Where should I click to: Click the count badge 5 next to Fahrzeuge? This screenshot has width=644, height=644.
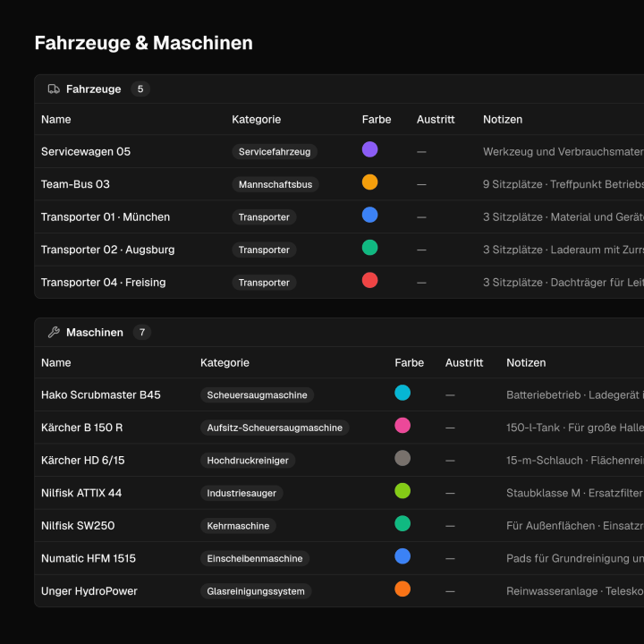(x=140, y=89)
